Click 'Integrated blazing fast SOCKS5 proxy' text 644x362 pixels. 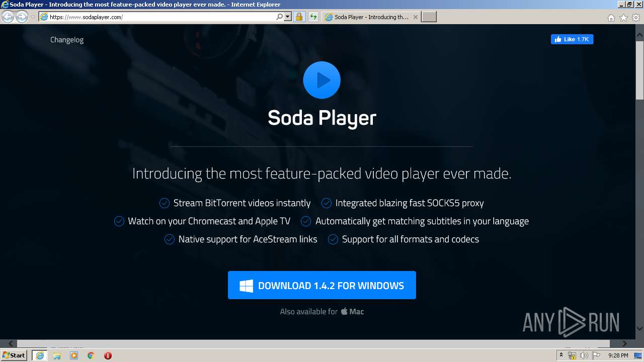410,203
